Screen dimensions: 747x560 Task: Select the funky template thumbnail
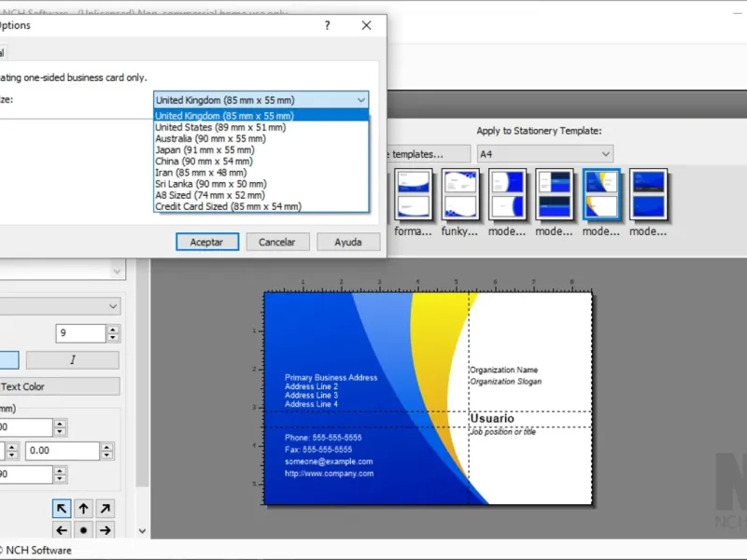tap(459, 194)
